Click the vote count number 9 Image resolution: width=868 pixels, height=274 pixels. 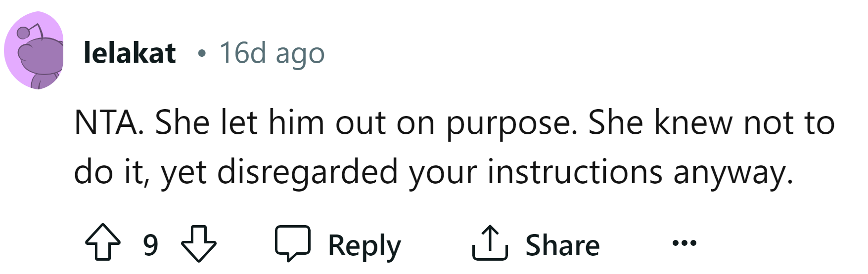click(x=150, y=244)
